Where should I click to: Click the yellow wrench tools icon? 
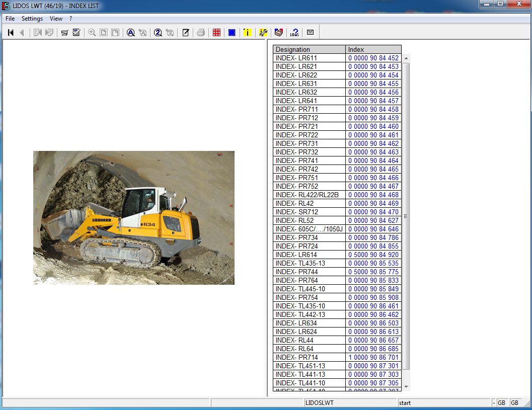click(263, 33)
